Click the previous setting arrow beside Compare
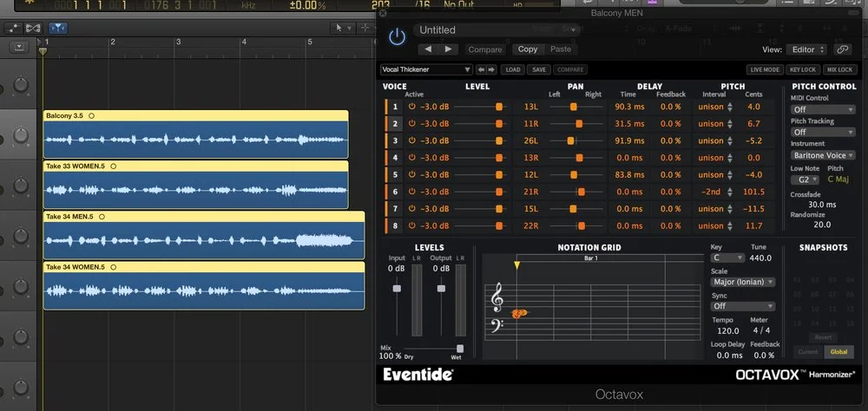 tap(428, 49)
